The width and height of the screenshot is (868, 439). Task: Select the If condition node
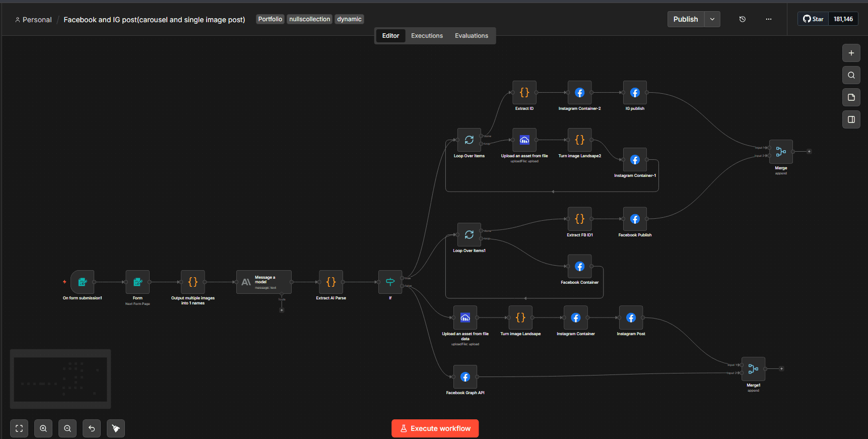click(390, 282)
